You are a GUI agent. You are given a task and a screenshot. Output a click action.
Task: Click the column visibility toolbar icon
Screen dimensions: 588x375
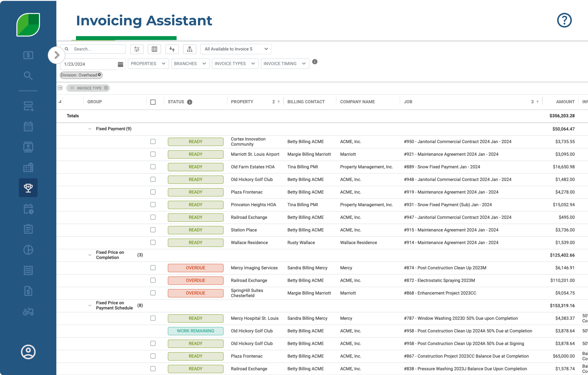click(154, 49)
